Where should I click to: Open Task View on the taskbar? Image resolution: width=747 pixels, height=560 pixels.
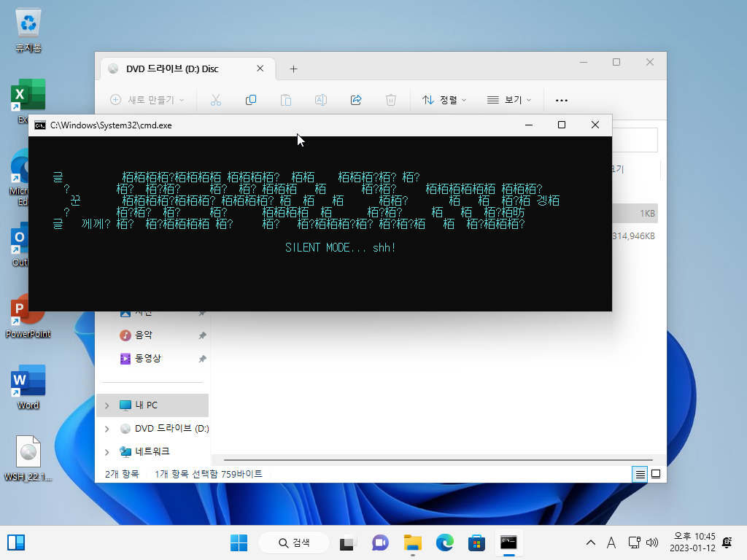pyautogui.click(x=348, y=542)
